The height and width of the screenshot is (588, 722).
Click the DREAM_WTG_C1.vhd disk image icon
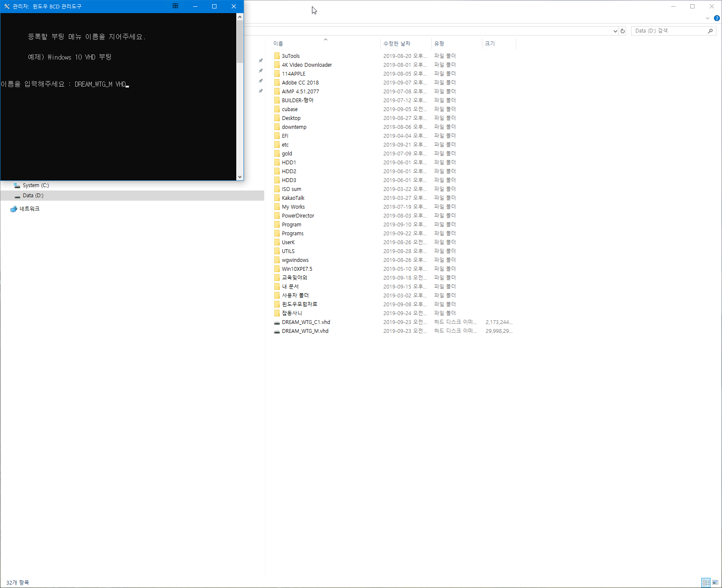tap(277, 322)
